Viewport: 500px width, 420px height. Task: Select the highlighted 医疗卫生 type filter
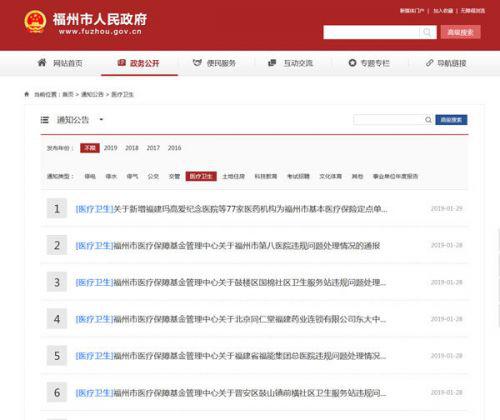[x=201, y=176]
